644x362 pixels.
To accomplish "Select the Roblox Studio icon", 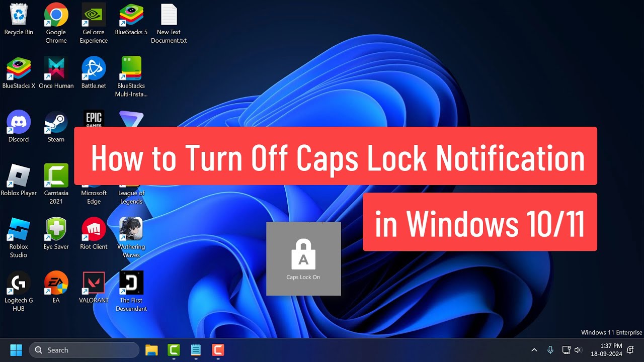I will point(19,237).
